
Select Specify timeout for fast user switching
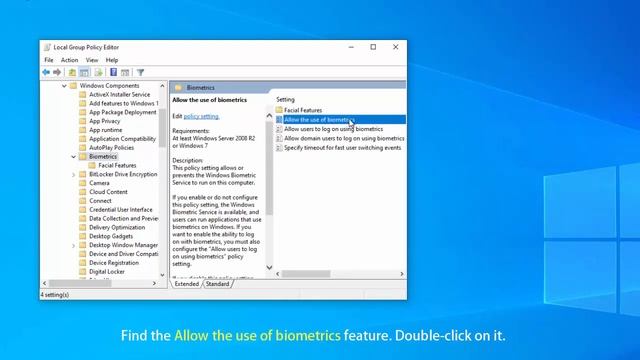pos(342,148)
